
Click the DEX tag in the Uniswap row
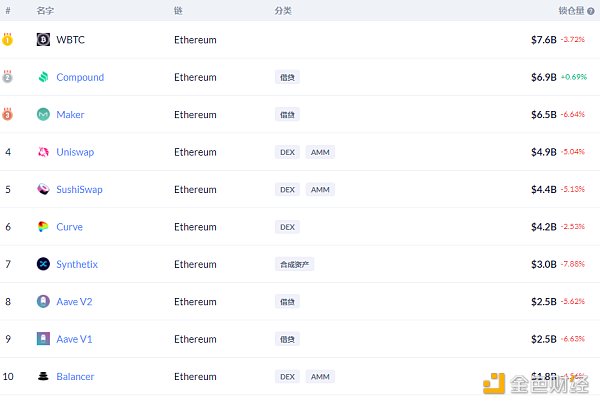[x=287, y=152]
